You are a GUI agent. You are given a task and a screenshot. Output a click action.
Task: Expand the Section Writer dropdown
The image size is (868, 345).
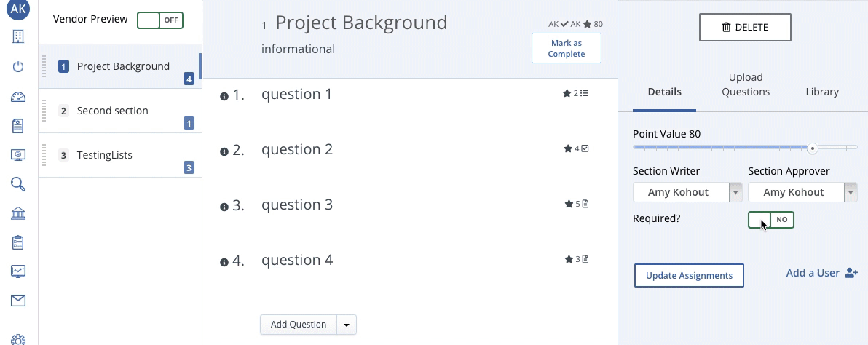point(735,192)
